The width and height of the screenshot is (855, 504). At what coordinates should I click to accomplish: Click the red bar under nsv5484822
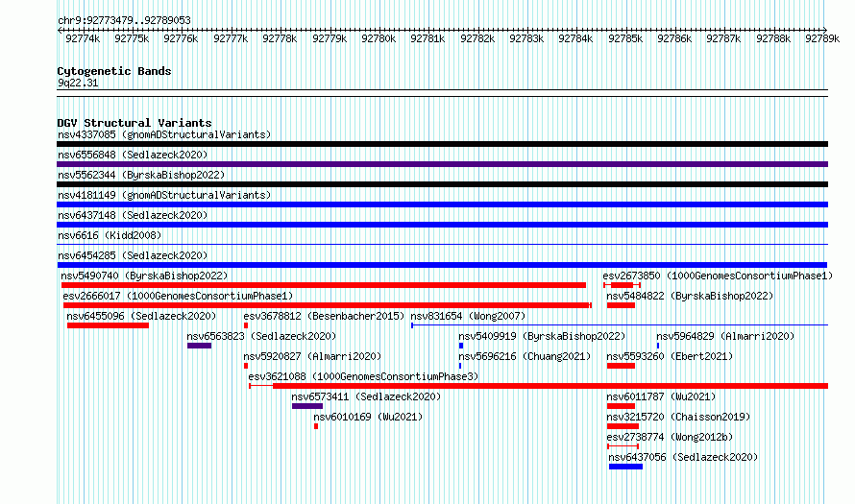pyautogui.click(x=621, y=305)
